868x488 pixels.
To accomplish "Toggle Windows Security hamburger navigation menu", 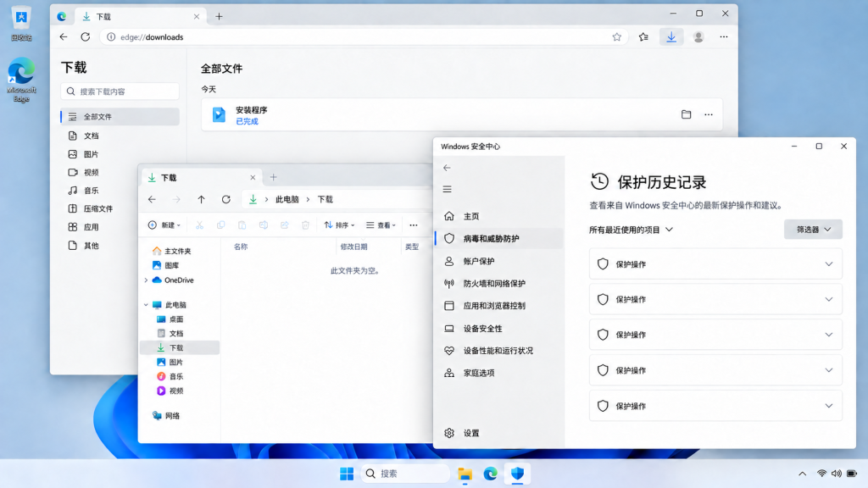I will click(448, 189).
